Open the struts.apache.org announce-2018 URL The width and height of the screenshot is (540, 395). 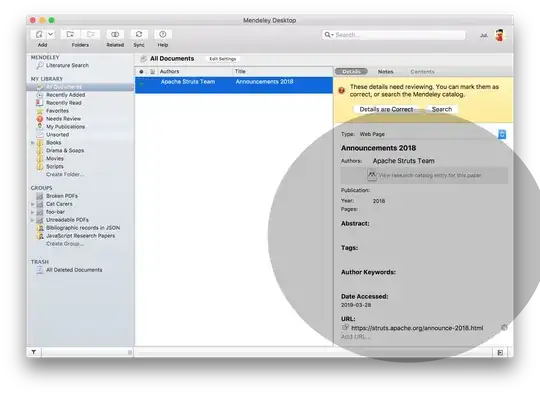tap(417, 328)
